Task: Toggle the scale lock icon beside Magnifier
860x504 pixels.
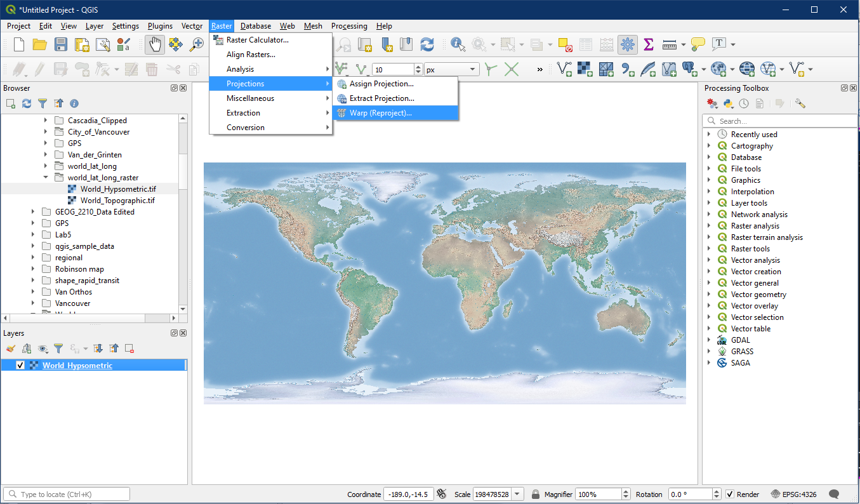Action: pyautogui.click(x=536, y=494)
